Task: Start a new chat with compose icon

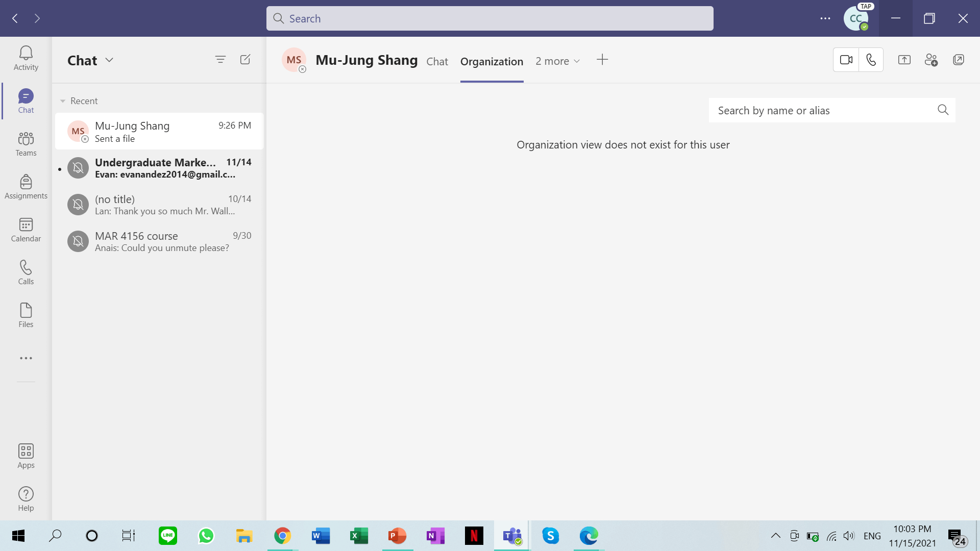Action: coord(245,60)
